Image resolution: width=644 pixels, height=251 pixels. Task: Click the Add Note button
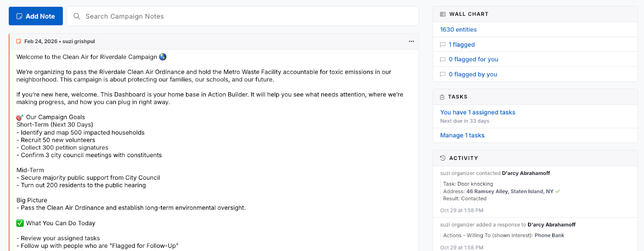click(36, 16)
